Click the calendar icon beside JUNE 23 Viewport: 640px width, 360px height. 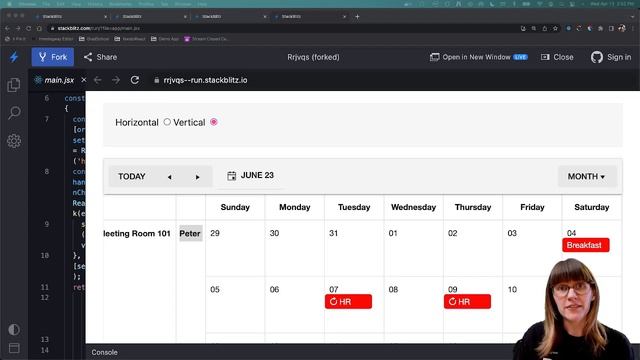pyautogui.click(x=231, y=176)
